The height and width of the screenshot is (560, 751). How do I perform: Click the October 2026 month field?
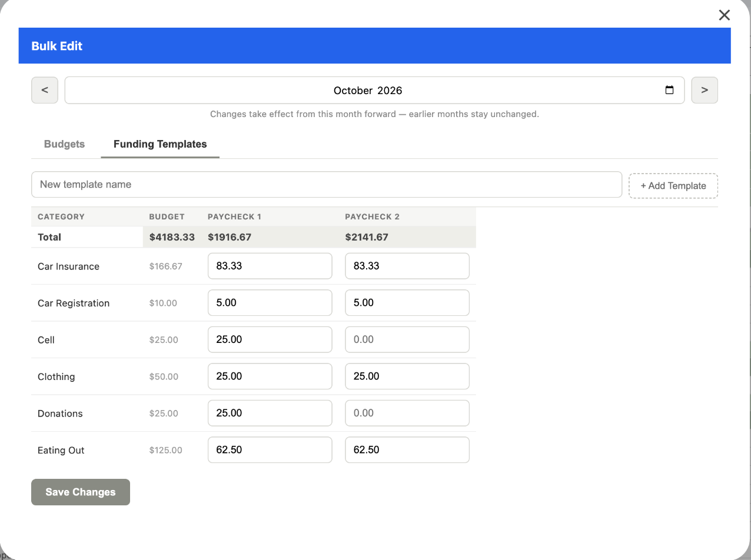[374, 90]
